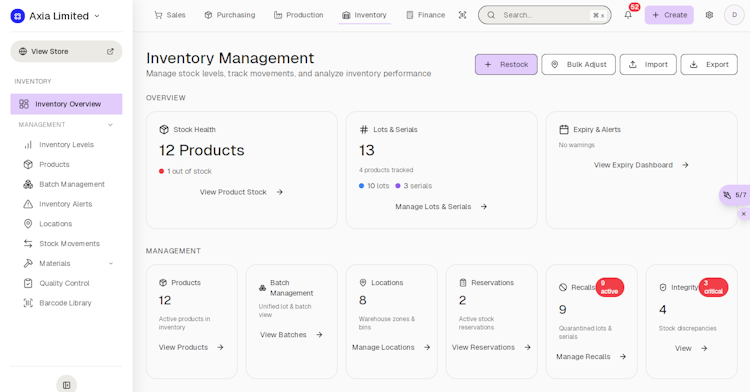750x392 pixels.
Task: Click the Lots & Serials hash icon
Action: (x=364, y=130)
